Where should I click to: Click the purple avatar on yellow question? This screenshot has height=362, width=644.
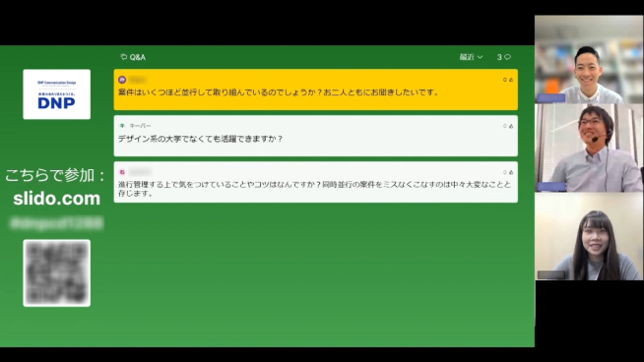(x=122, y=80)
